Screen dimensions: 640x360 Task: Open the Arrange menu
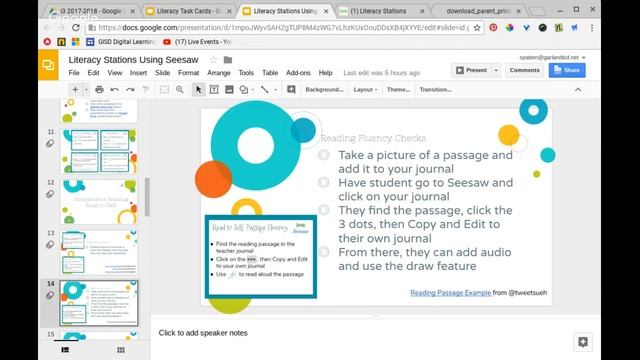tap(219, 73)
